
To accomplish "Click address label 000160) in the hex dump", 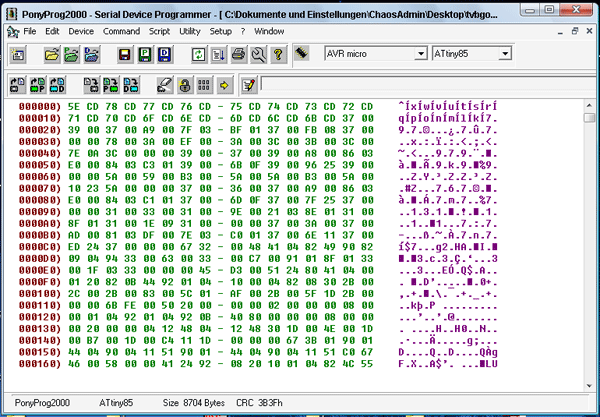I will pos(40,363).
